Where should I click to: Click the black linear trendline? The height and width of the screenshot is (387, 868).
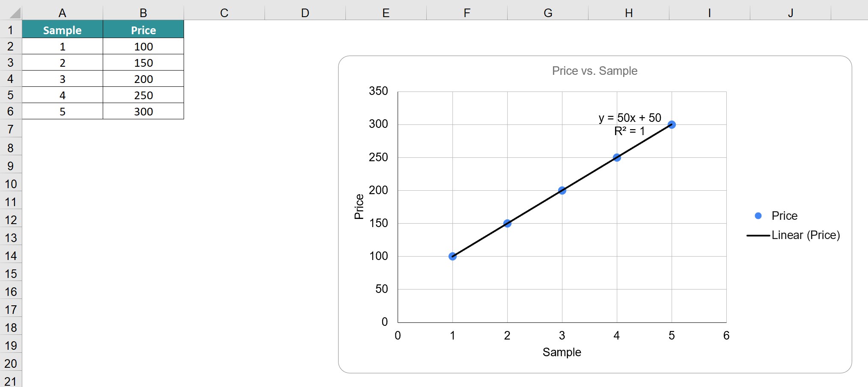click(x=535, y=207)
